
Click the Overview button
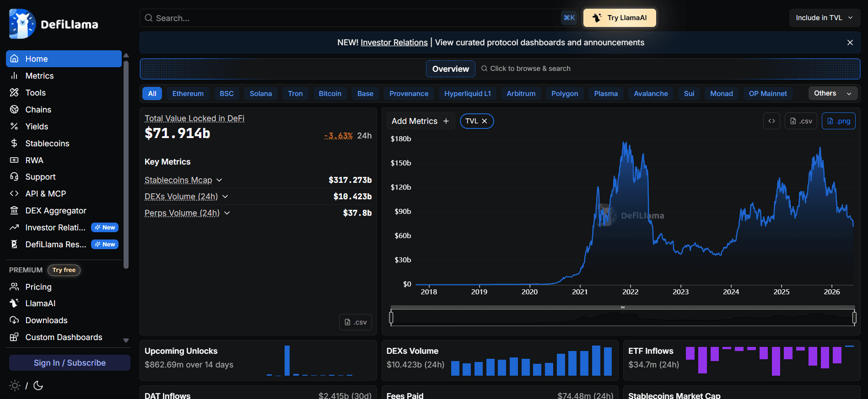(x=451, y=69)
